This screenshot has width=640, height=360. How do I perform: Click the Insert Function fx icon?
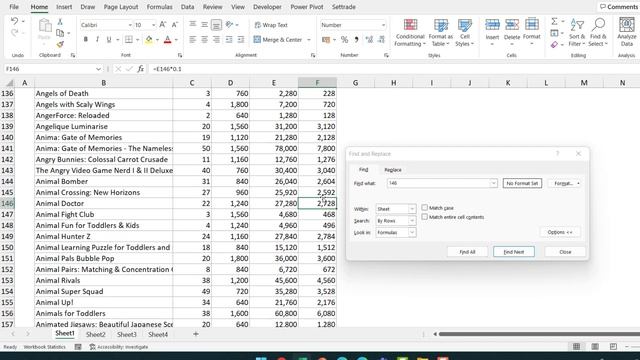pos(140,69)
